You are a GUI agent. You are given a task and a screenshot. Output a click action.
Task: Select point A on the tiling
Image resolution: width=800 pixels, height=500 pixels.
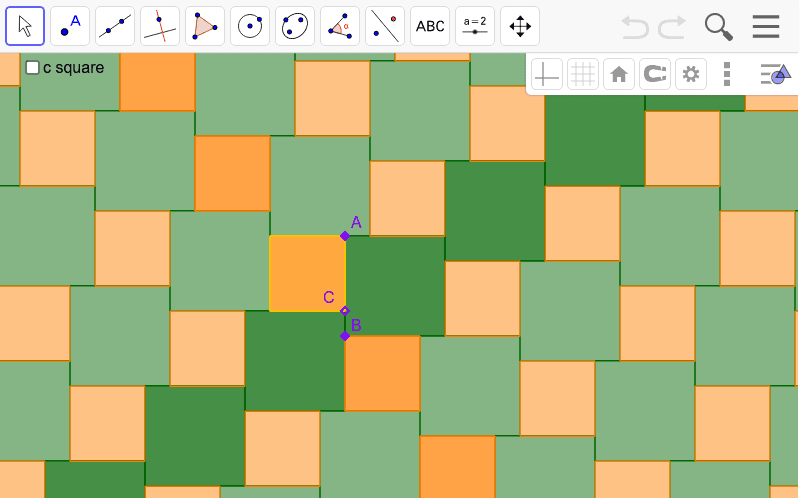345,236
